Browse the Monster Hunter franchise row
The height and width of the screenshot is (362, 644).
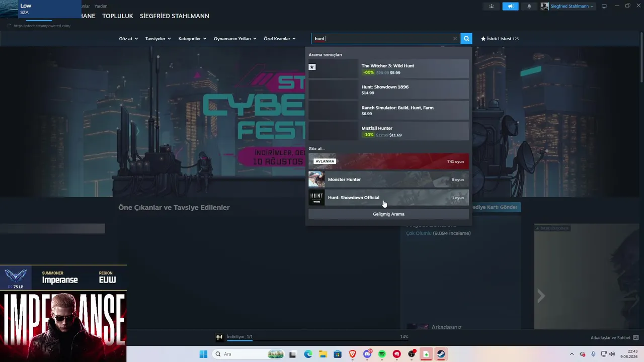pyautogui.click(x=388, y=179)
